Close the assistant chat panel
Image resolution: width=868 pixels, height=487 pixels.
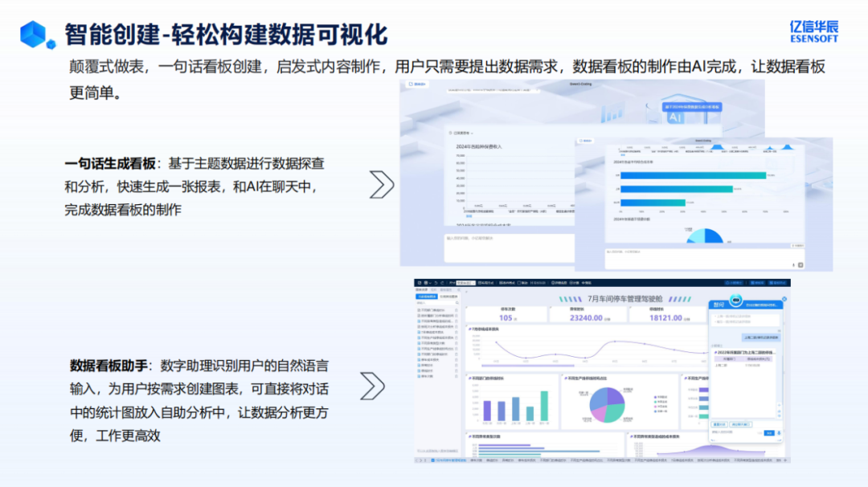pyautogui.click(x=784, y=299)
